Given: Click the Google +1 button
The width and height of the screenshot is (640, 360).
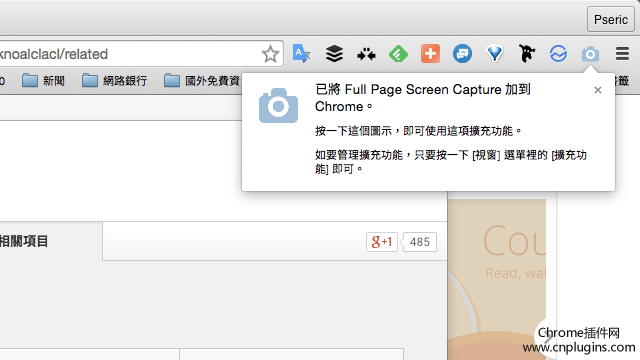Looking at the screenshot, I should (382, 242).
